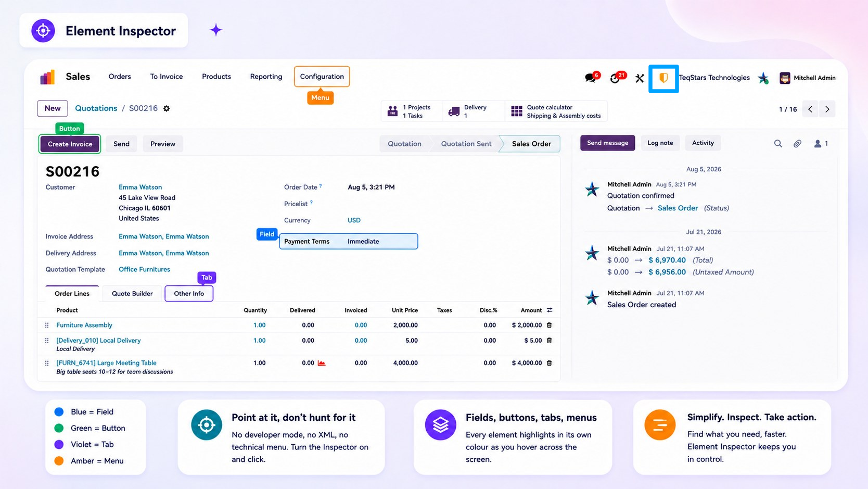The width and height of the screenshot is (868, 489).
Task: Click the Preview button
Action: [x=163, y=144]
